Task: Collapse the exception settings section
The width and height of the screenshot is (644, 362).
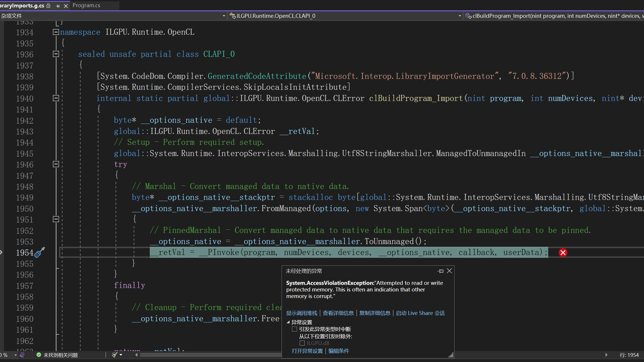Action: tap(288, 322)
